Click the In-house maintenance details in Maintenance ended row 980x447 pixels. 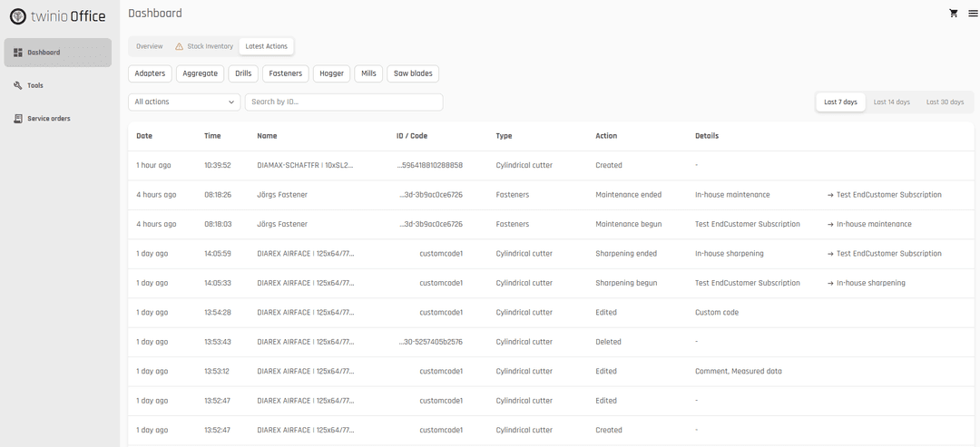(x=732, y=195)
